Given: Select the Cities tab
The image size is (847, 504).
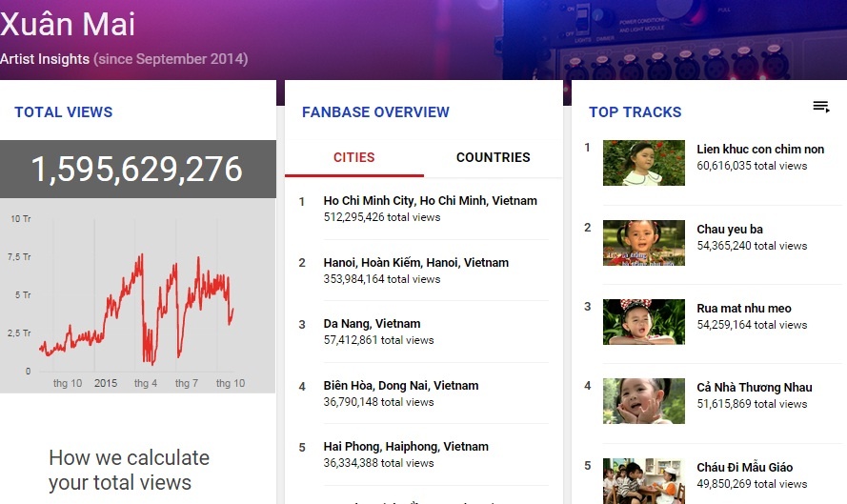Looking at the screenshot, I should pyautogui.click(x=353, y=157).
